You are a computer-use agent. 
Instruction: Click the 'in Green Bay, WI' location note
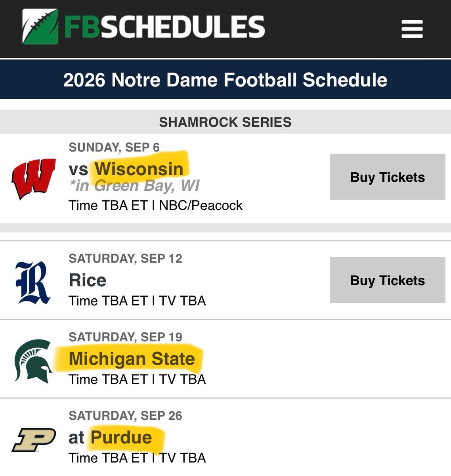coord(134,186)
